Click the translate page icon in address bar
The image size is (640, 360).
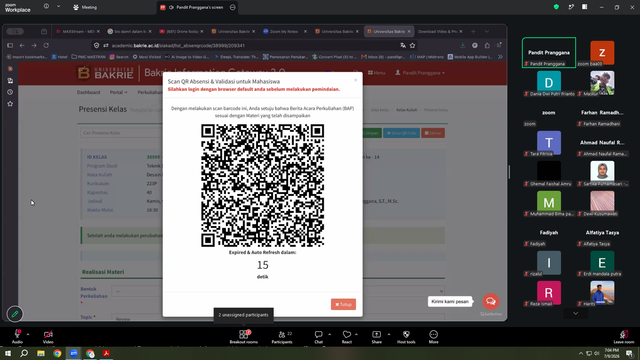[x=403, y=45]
